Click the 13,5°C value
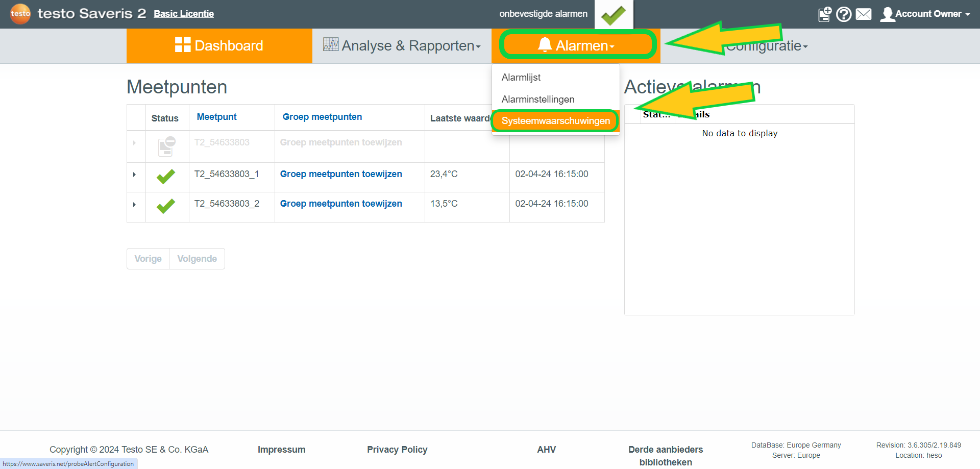This screenshot has width=980, height=469. 444,204
